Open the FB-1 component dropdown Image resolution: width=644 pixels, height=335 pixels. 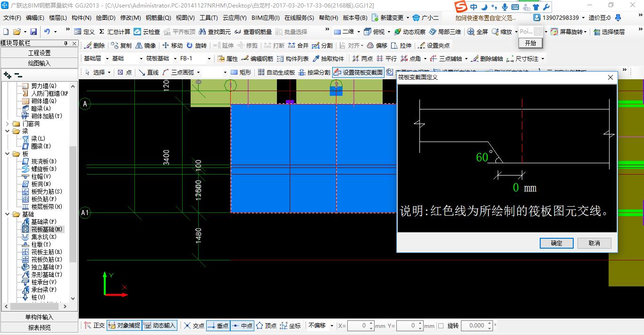pyautogui.click(x=209, y=59)
